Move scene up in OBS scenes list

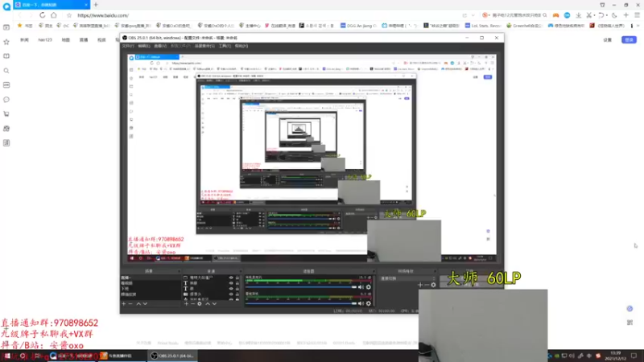click(138, 304)
